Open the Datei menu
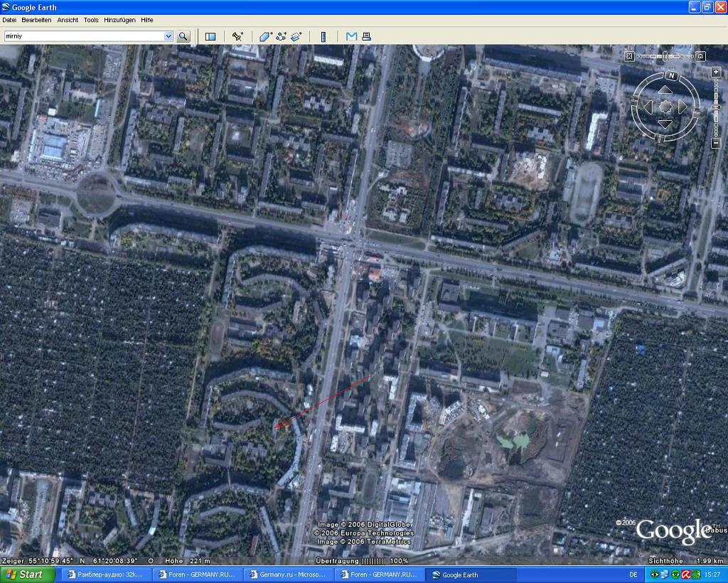This screenshot has width=728, height=583. pyautogui.click(x=9, y=20)
